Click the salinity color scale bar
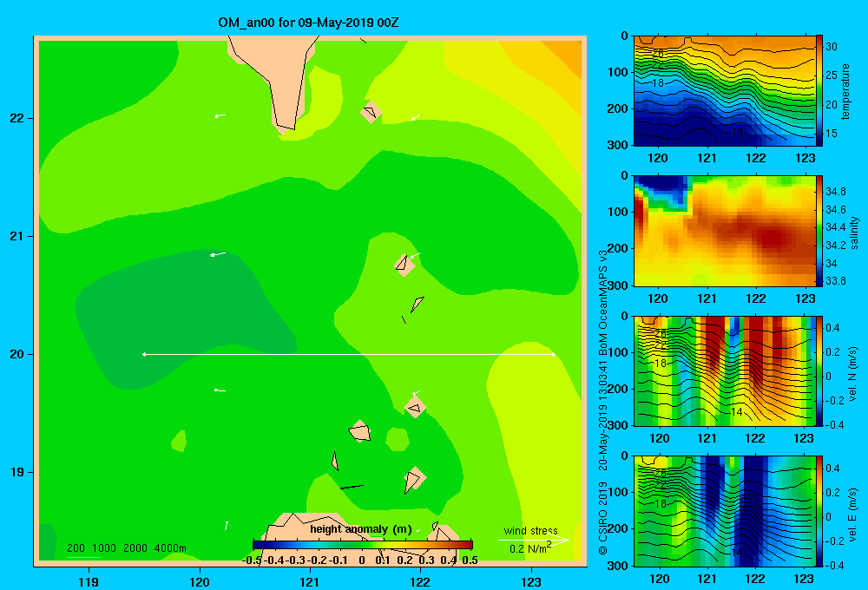The image size is (868, 590). click(x=819, y=231)
